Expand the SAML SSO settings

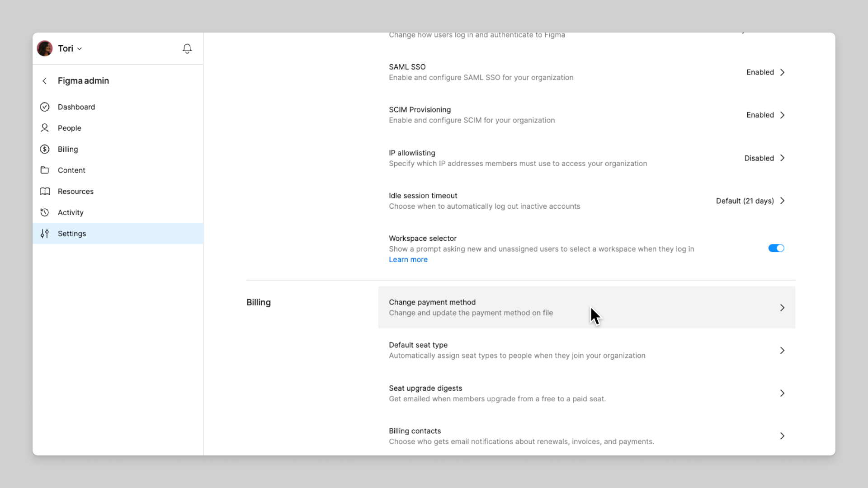(782, 72)
